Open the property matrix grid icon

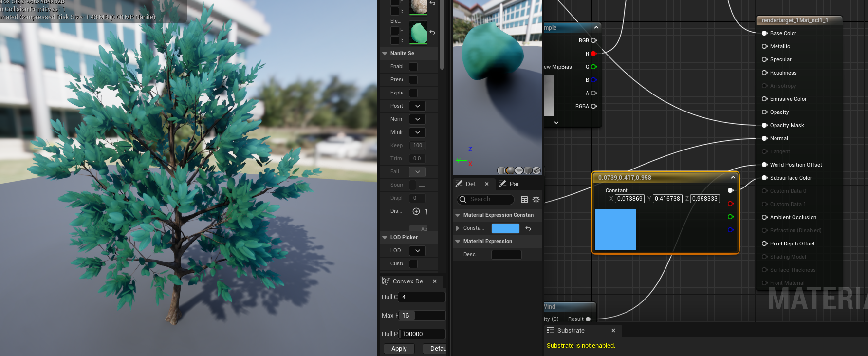tap(524, 200)
